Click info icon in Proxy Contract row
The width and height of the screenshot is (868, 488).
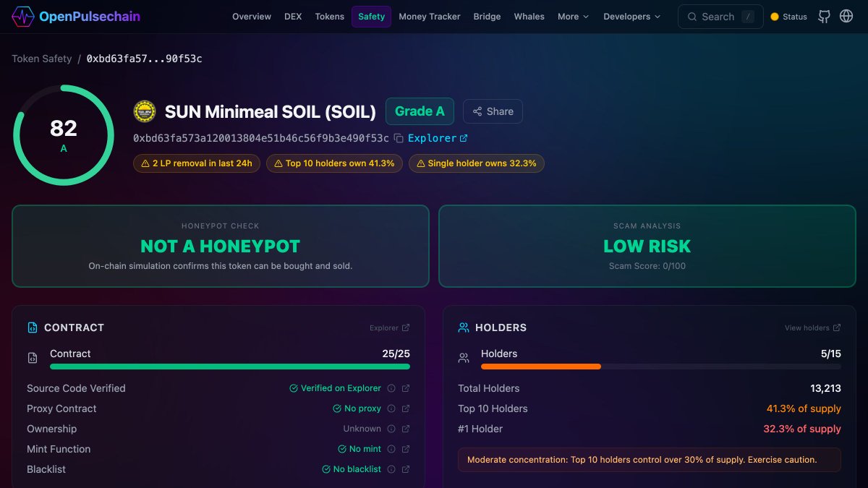[391, 408]
